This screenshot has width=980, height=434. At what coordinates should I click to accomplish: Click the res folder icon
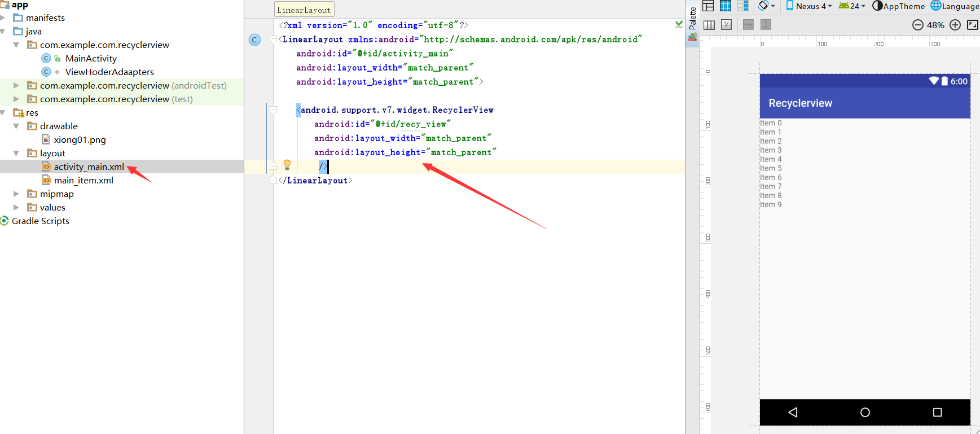pyautogui.click(x=18, y=113)
